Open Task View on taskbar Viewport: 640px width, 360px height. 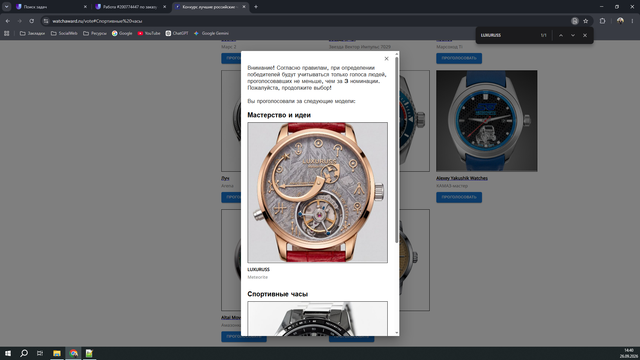point(40,353)
